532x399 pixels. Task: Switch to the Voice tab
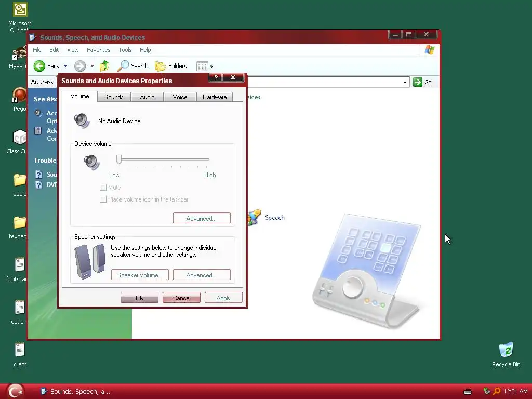(x=180, y=97)
